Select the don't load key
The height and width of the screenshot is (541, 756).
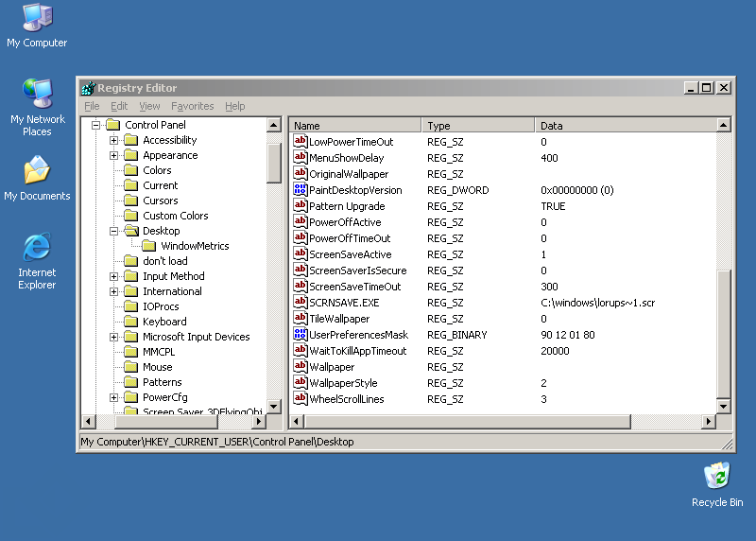coord(164,261)
